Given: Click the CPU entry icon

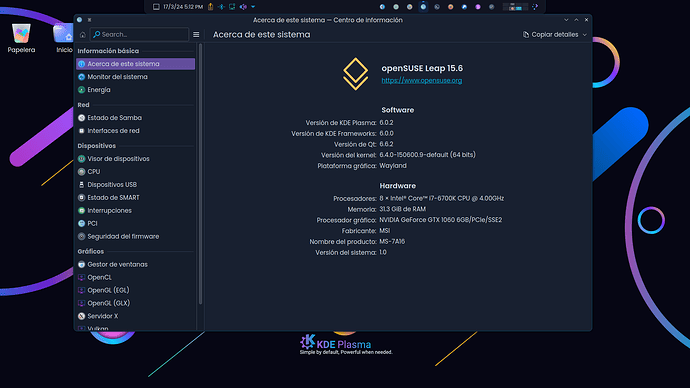Looking at the screenshot, I should [81, 172].
